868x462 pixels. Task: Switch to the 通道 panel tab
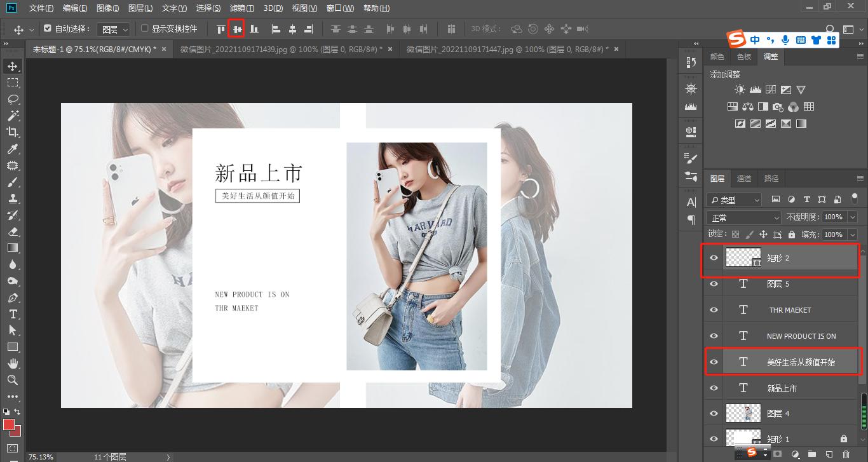(x=743, y=179)
